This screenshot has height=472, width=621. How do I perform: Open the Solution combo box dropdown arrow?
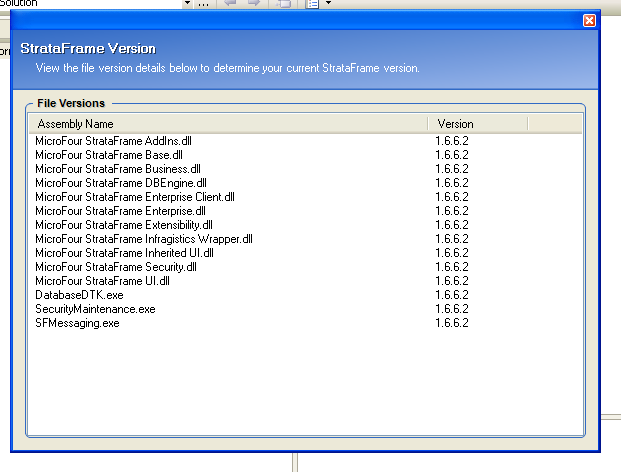coord(187,4)
